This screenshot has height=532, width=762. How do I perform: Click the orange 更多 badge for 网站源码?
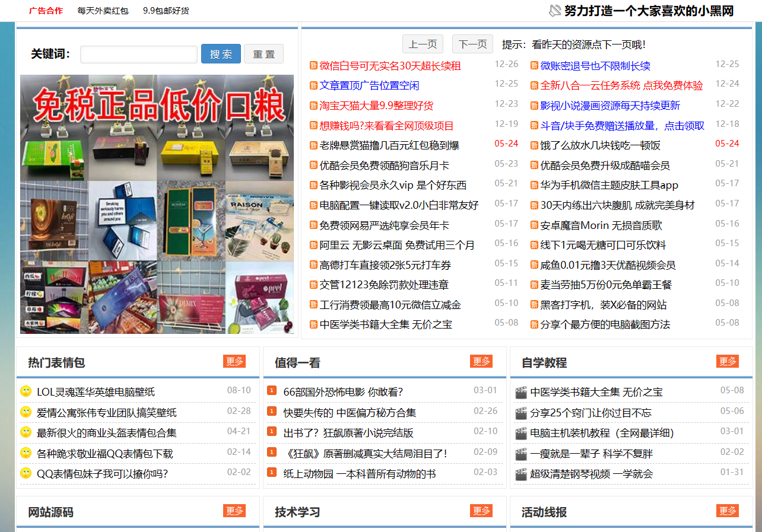click(234, 511)
